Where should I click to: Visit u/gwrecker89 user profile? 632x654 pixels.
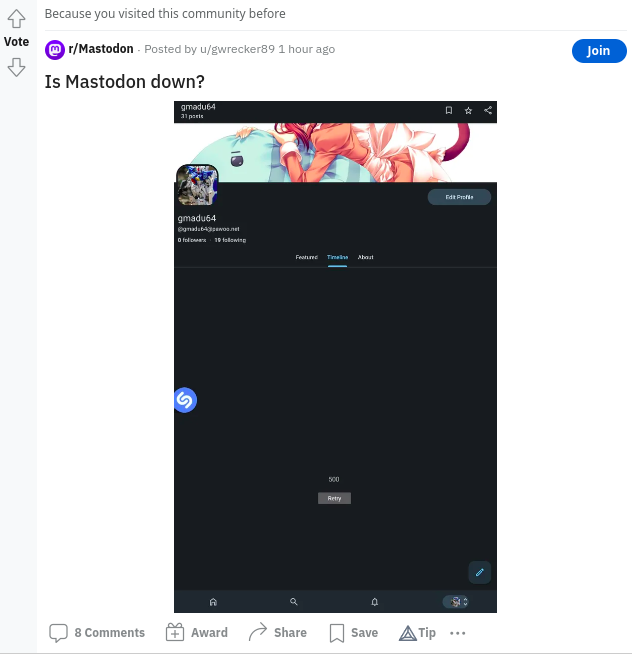234,50
